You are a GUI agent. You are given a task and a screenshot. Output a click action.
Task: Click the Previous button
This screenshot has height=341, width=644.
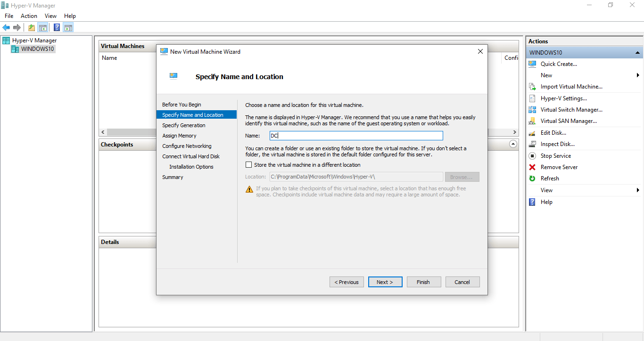point(347,282)
